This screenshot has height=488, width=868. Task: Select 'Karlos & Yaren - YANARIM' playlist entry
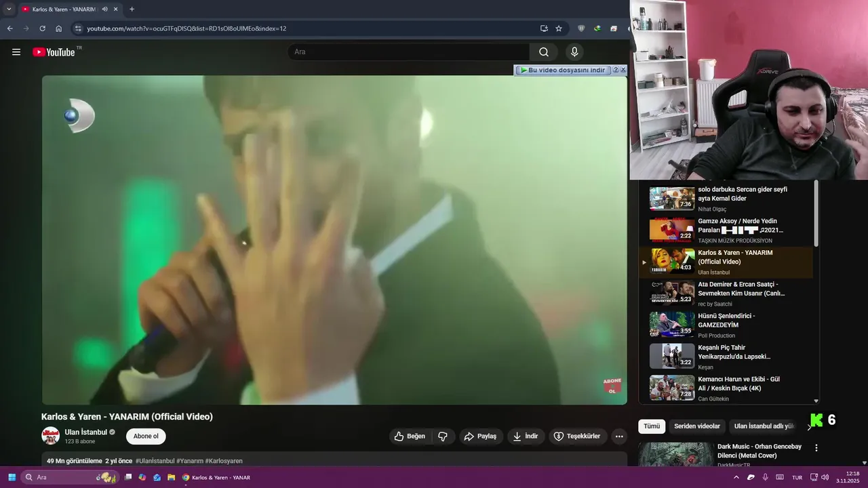point(726,262)
